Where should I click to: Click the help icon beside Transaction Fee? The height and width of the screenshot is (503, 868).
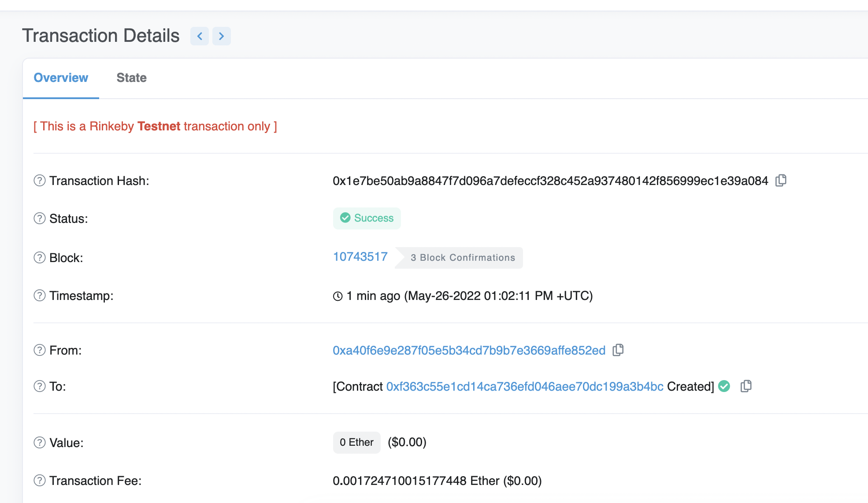40,481
